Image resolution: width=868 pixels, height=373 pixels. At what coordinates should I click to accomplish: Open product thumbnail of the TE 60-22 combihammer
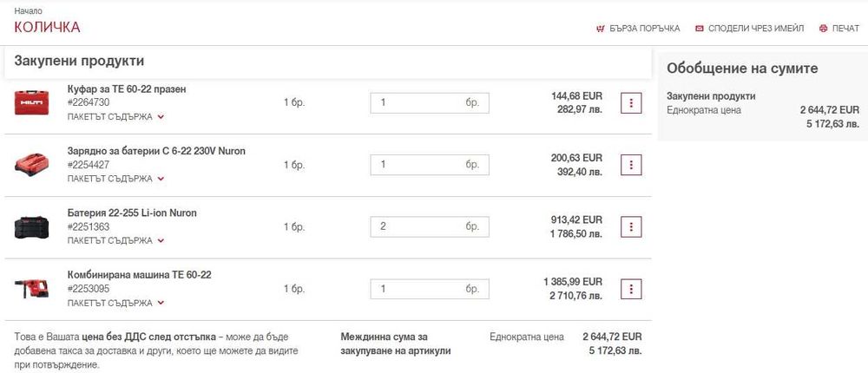click(31, 288)
